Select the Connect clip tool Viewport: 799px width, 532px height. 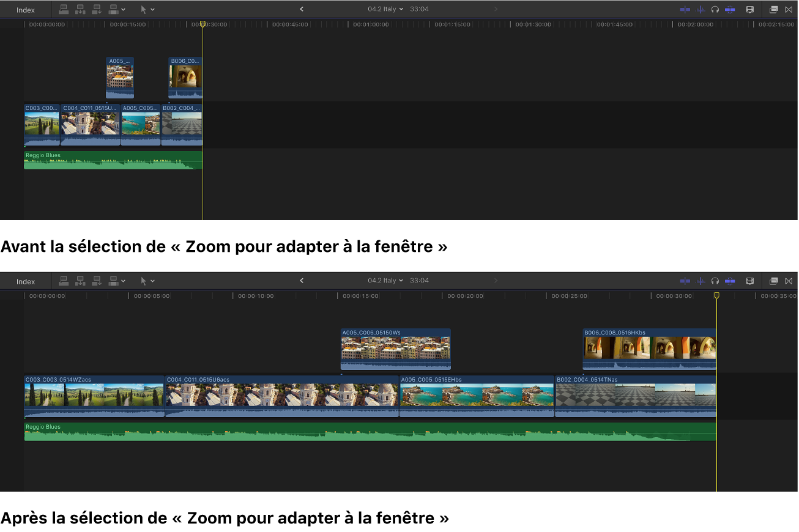[x=64, y=9]
